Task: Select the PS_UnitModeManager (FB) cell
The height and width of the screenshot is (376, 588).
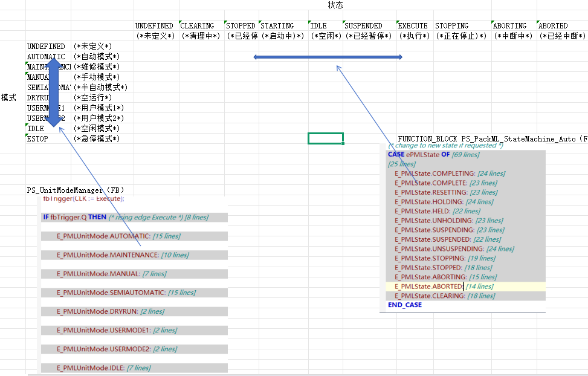Action: click(x=75, y=190)
